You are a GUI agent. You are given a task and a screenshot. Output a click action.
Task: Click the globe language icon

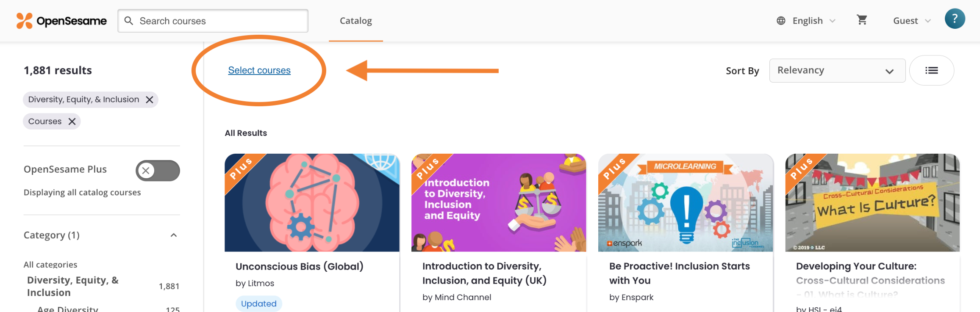point(781,21)
